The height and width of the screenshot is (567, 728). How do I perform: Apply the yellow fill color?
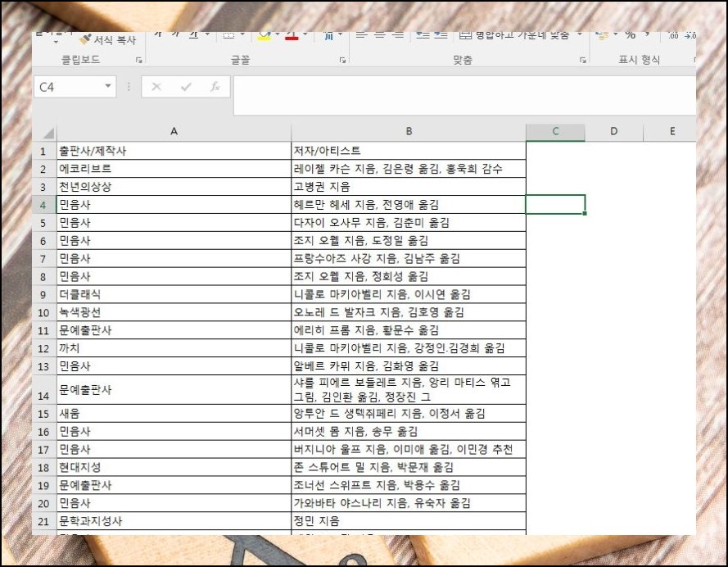tap(265, 35)
